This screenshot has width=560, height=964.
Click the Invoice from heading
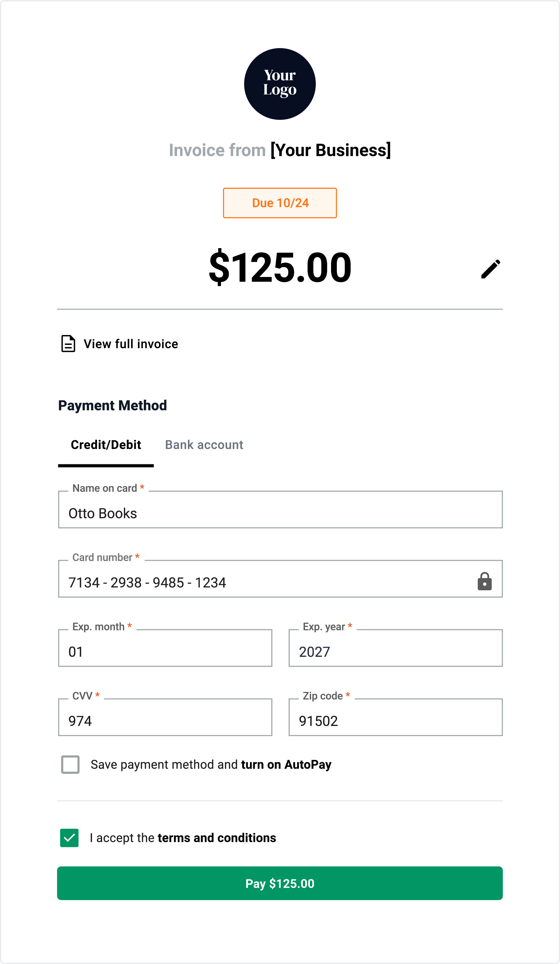280,150
